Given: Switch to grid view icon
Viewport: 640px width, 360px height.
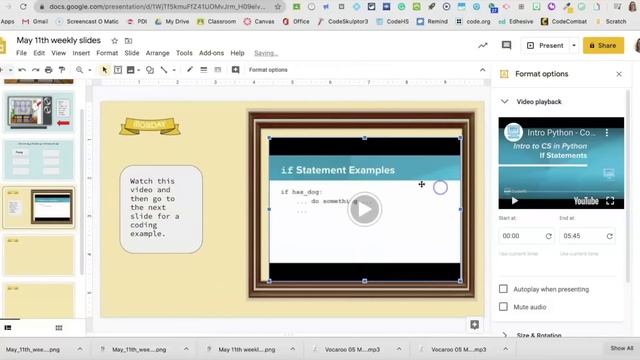Looking at the screenshot, I should coord(59,328).
